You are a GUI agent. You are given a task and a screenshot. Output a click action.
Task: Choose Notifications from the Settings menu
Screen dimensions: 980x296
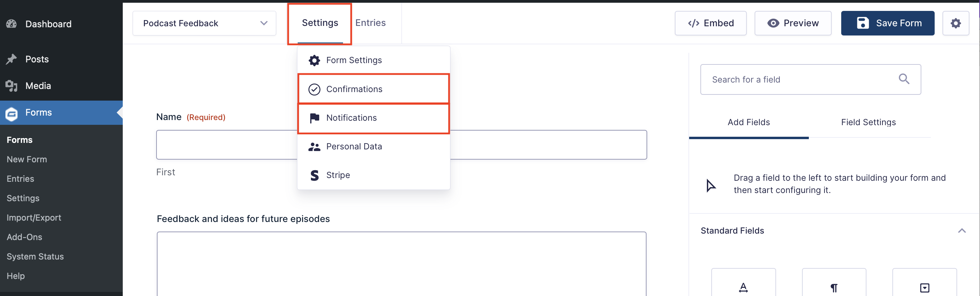pyautogui.click(x=374, y=118)
